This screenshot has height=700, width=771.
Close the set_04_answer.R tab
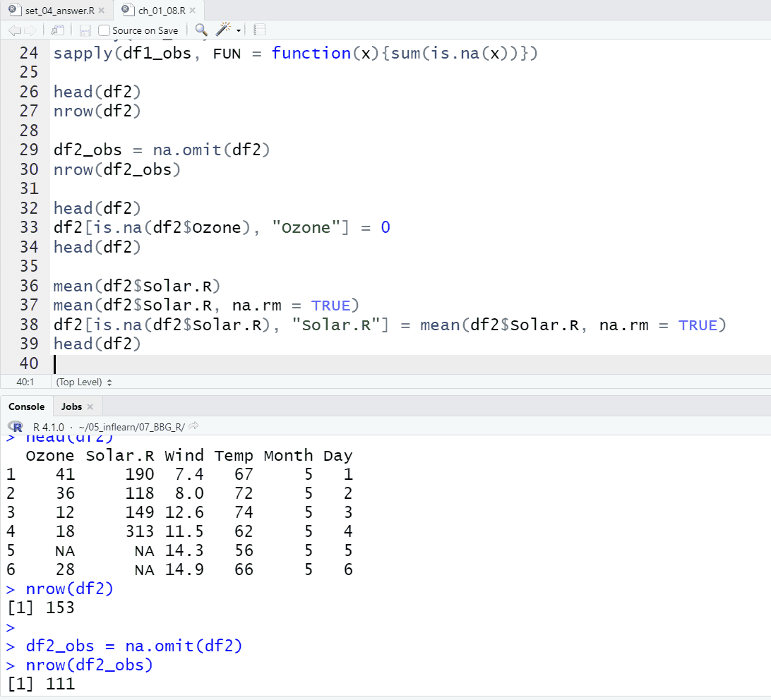pos(101,11)
